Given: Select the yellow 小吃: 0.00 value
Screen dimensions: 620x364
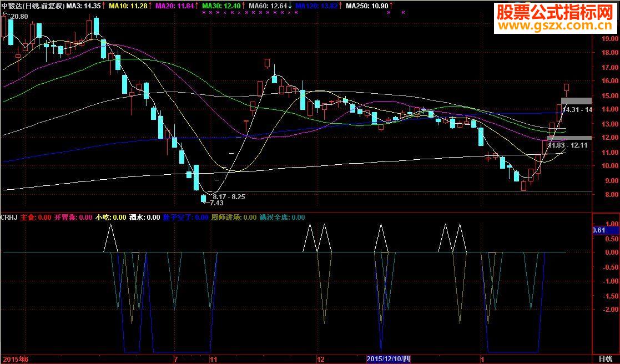Looking at the screenshot, I should pos(111,218).
